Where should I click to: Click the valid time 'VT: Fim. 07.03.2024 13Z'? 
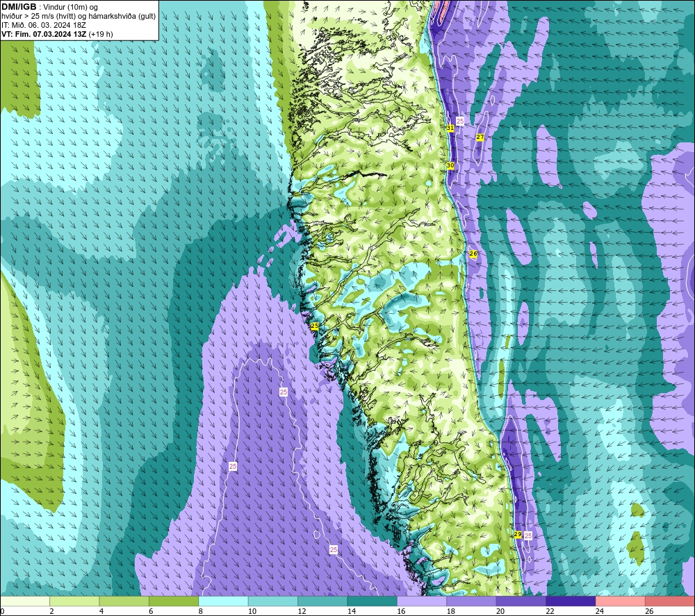(44, 34)
